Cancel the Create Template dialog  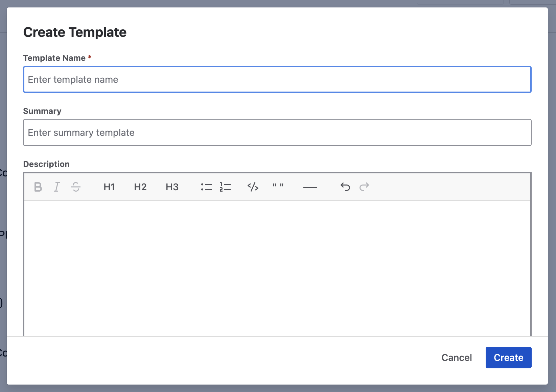[457, 358]
